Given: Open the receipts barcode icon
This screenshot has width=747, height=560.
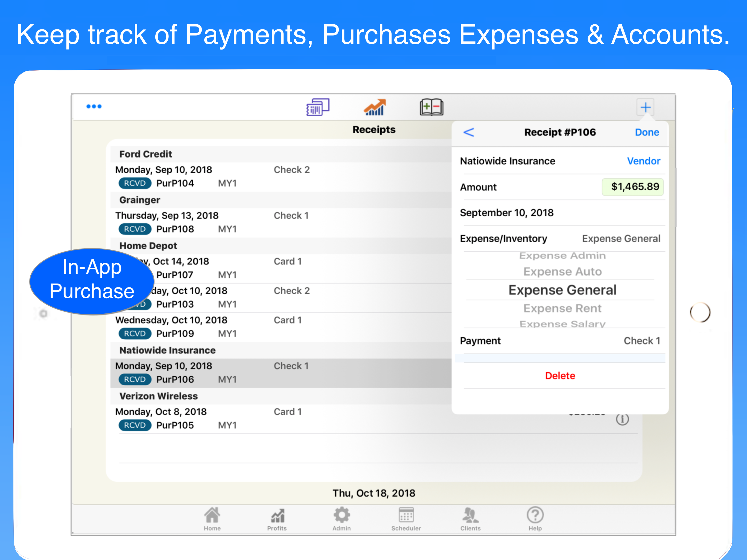Looking at the screenshot, I should 317,107.
